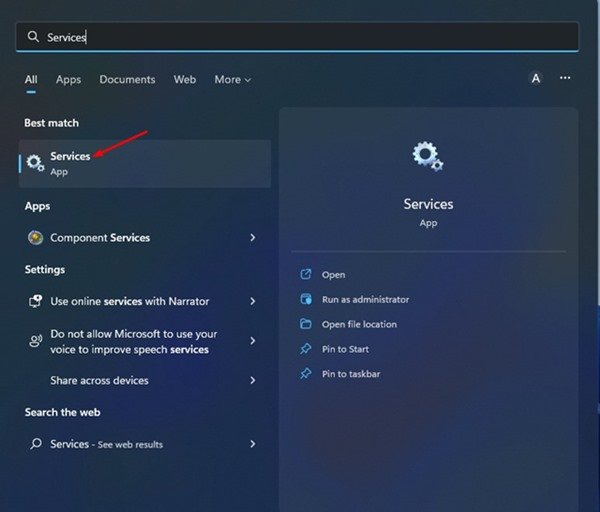This screenshot has height=512, width=600.
Task: Click the Narrator online services setting icon
Action: pos(36,301)
